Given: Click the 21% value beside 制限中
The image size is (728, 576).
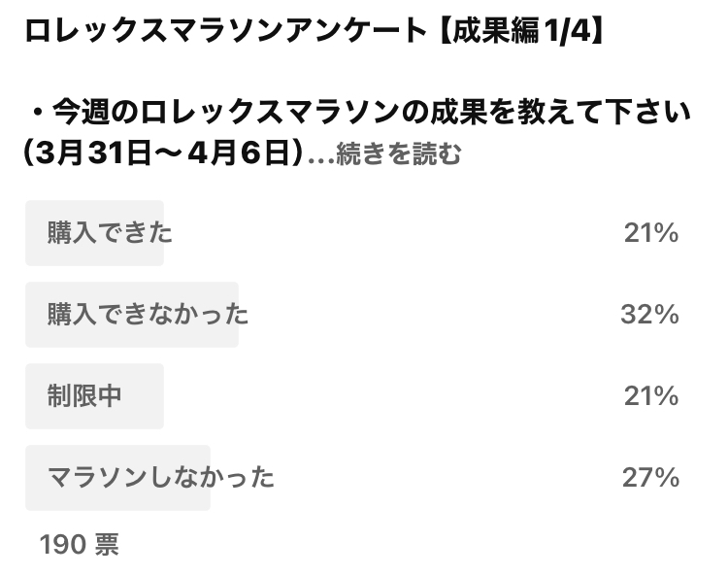Looking at the screenshot, I should 651,396.
